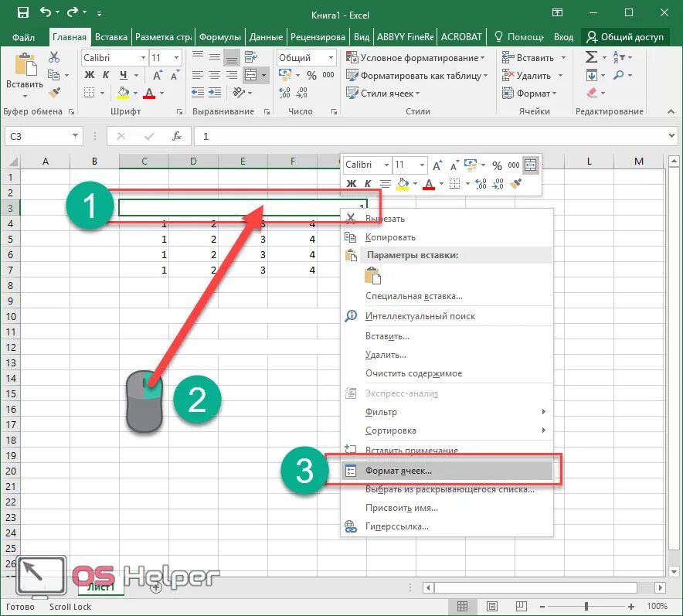Click the zoom slider handle in the status bar
The height and width of the screenshot is (616, 683).
(586, 606)
